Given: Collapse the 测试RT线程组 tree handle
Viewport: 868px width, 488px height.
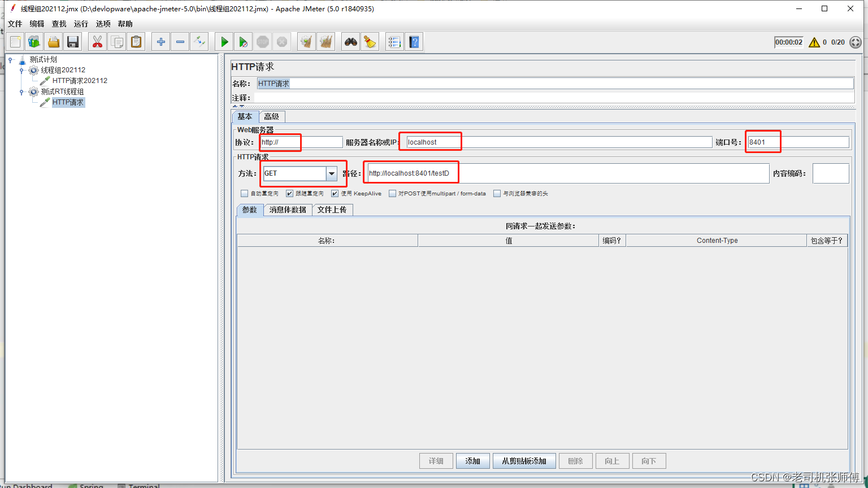Looking at the screenshot, I should pyautogui.click(x=21, y=91).
